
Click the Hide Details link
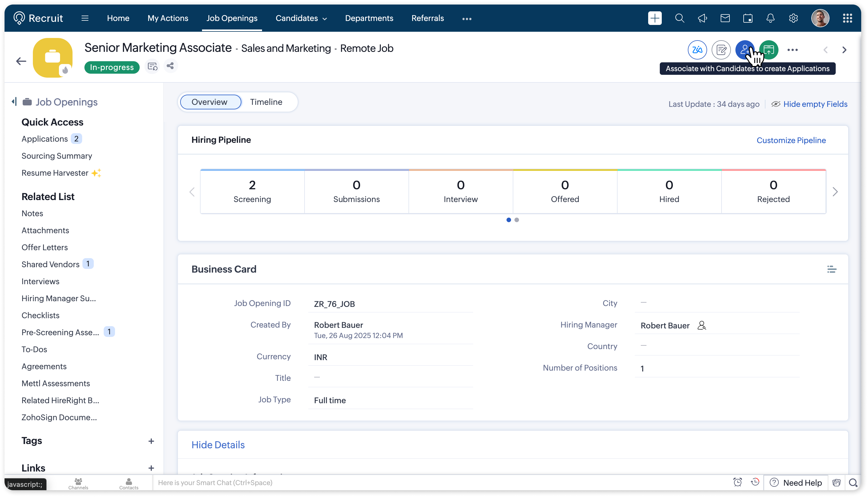[218, 445]
